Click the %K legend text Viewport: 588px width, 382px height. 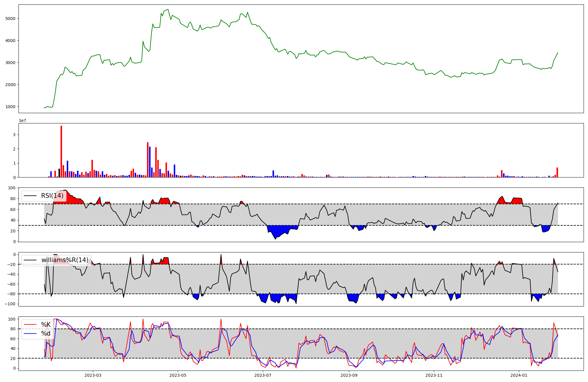click(x=46, y=325)
